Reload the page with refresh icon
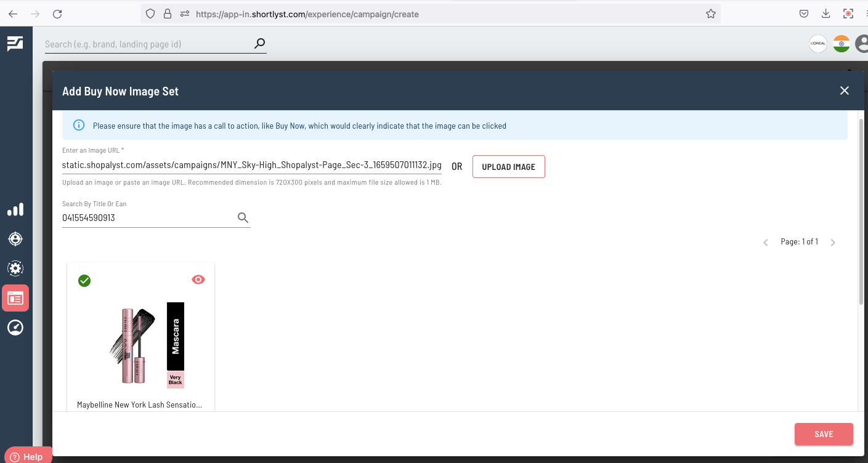The image size is (868, 463). pos(57,14)
